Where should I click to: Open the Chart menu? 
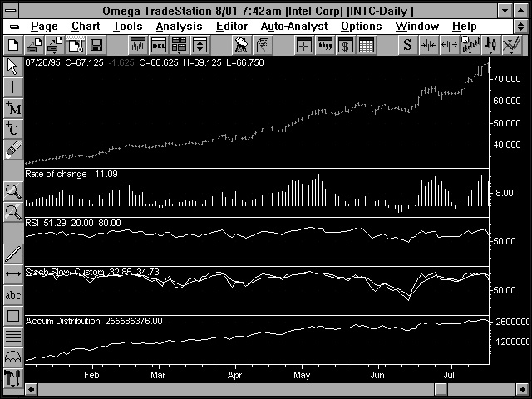(x=85, y=27)
